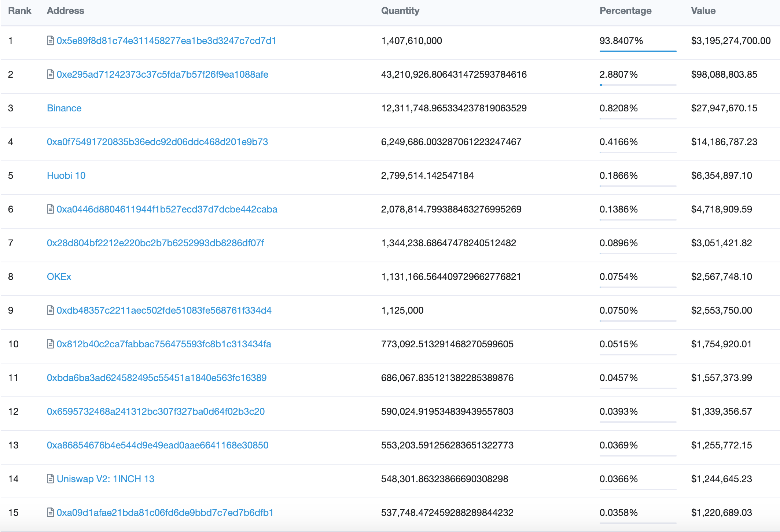Open address 0xa0f75491720835b36edc92d06ddc468d201e9b73

[157, 142]
